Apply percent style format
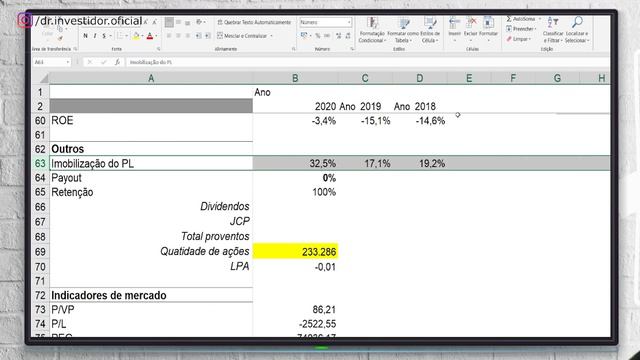The width and height of the screenshot is (640, 360). (x=318, y=36)
